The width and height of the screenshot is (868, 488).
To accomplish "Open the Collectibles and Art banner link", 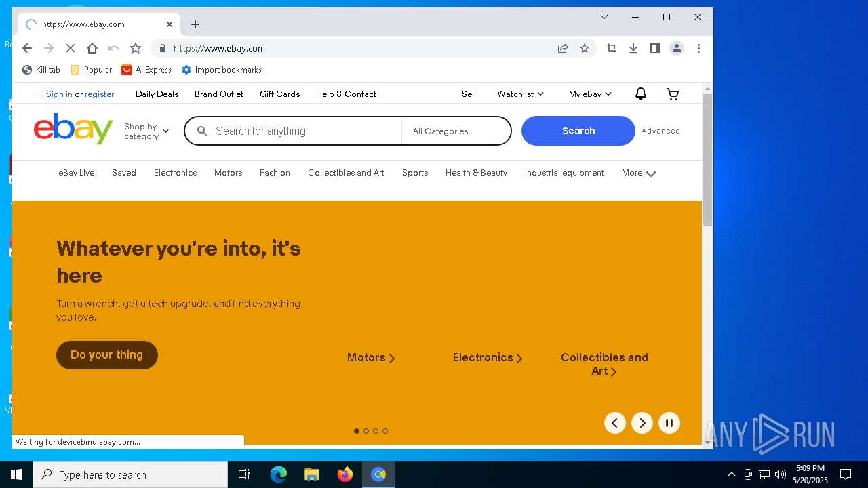I will click(604, 364).
